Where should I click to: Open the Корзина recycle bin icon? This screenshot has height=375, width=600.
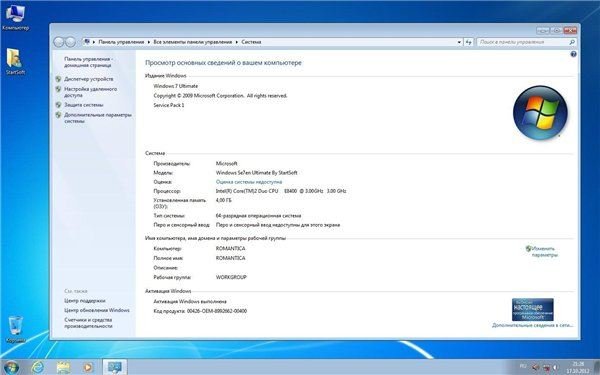tap(15, 328)
